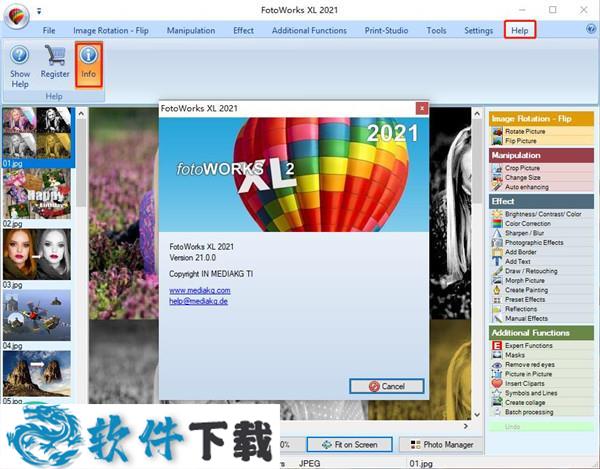Open the File menu
Image resolution: width=600 pixels, height=469 pixels.
[49, 31]
